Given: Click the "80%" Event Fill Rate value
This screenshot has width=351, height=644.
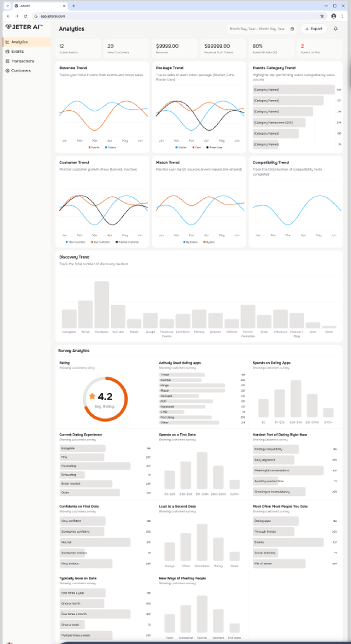Looking at the screenshot, I should coord(258,46).
